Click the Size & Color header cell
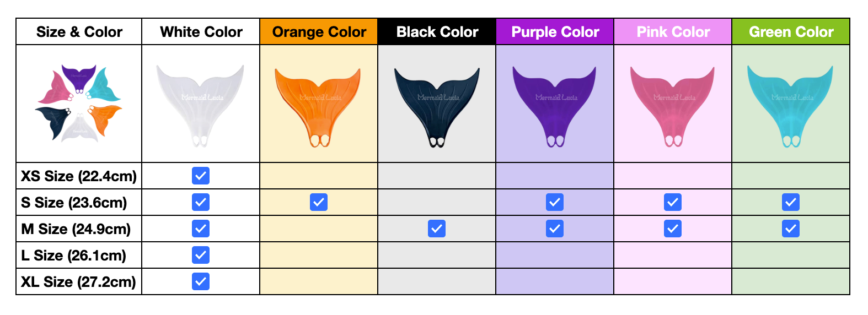868x315 pixels. coord(79,32)
